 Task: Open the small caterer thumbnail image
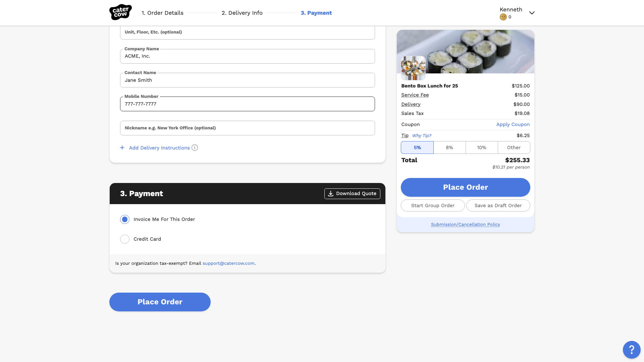click(x=413, y=68)
